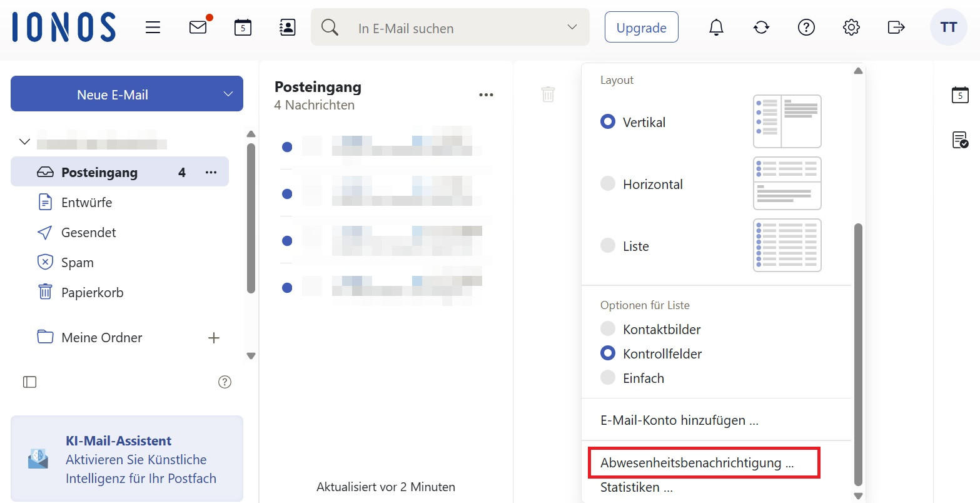Open the address book contacts icon
The image size is (980, 503).
pos(287,28)
